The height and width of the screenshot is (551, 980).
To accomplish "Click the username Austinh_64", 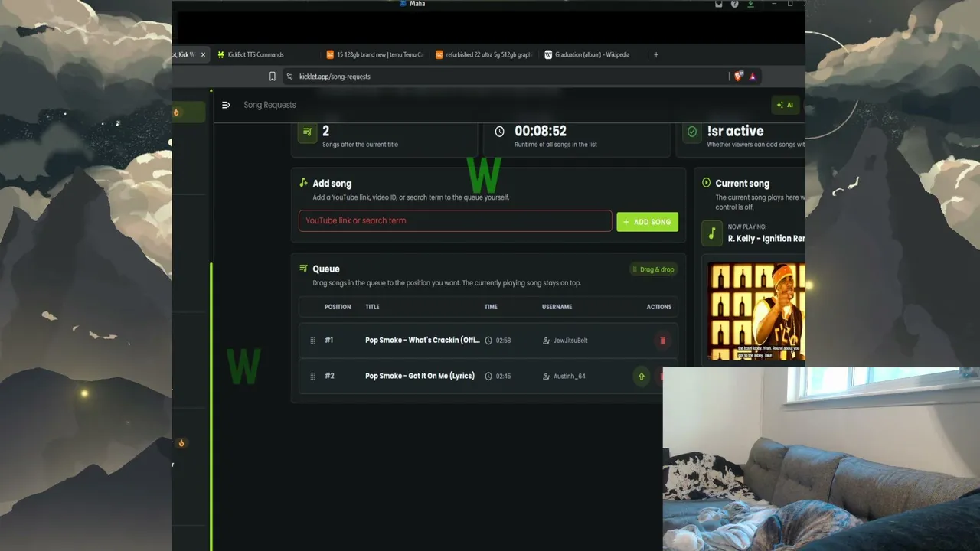I will point(569,377).
